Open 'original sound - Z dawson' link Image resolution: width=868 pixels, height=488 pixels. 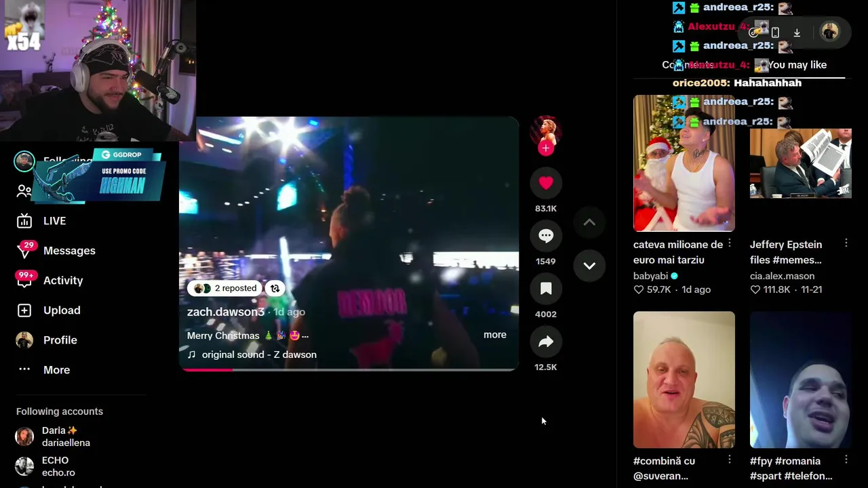point(259,354)
